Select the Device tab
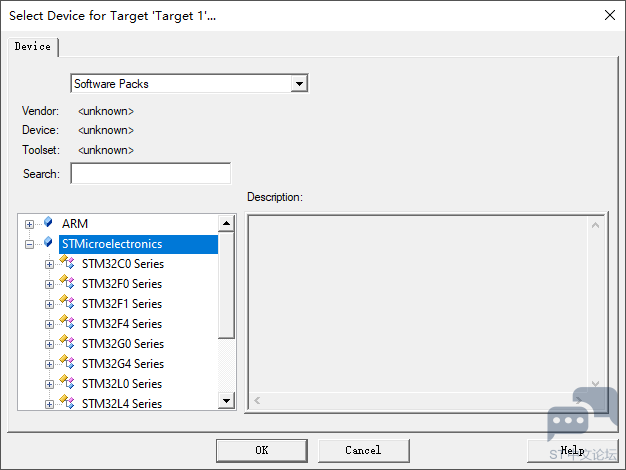626x470 pixels. click(33, 47)
